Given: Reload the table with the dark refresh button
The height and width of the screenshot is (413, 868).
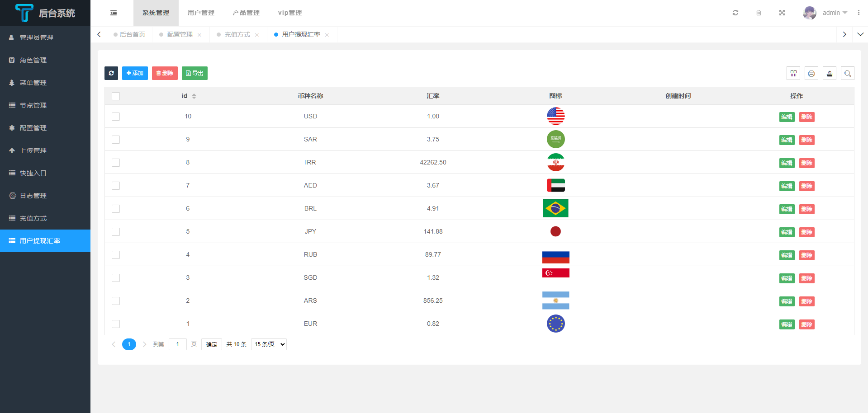Looking at the screenshot, I should coord(111,73).
